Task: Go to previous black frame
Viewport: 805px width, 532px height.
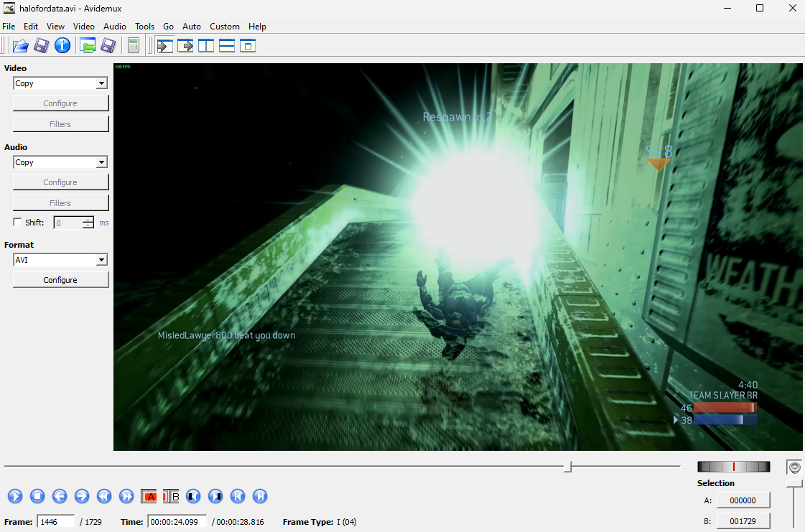Action: 192,496
